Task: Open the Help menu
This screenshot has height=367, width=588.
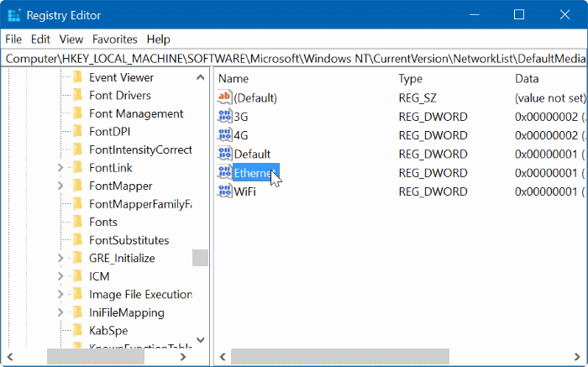Action: point(158,39)
